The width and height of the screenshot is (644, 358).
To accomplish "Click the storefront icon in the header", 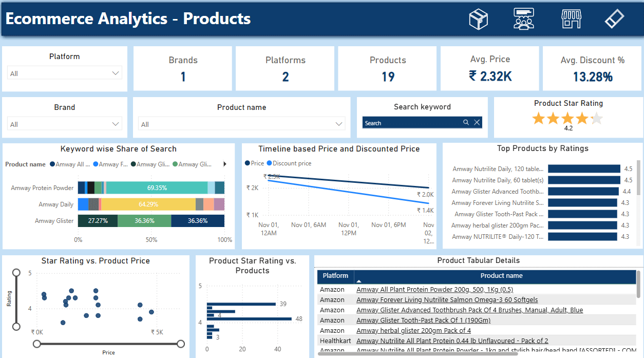I will click(571, 19).
